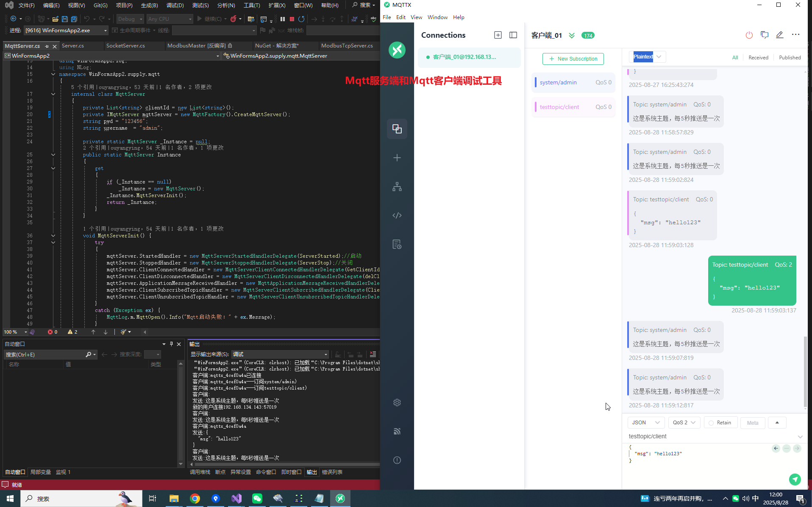
Task: Send message with green paper plane button
Action: tap(795, 479)
